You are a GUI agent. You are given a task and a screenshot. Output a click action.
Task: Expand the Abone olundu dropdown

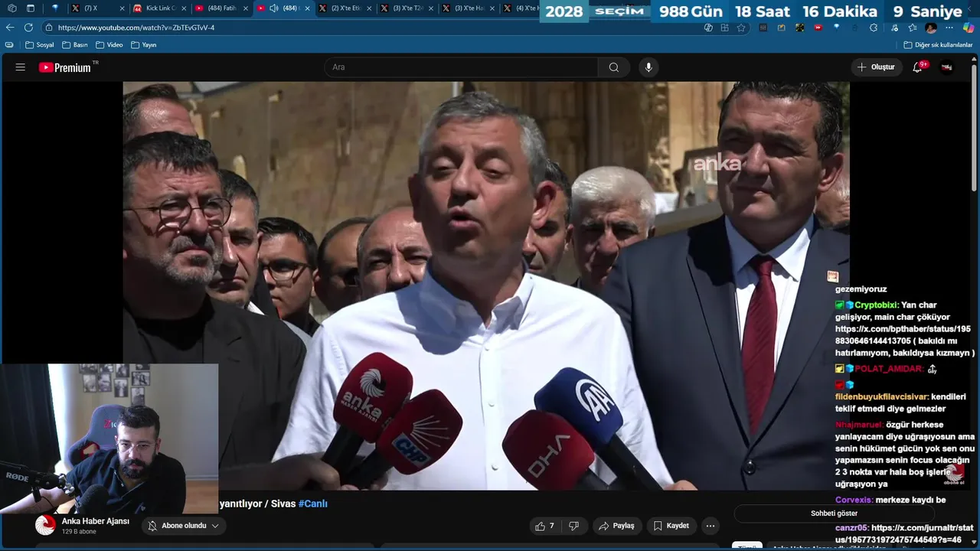pyautogui.click(x=215, y=526)
